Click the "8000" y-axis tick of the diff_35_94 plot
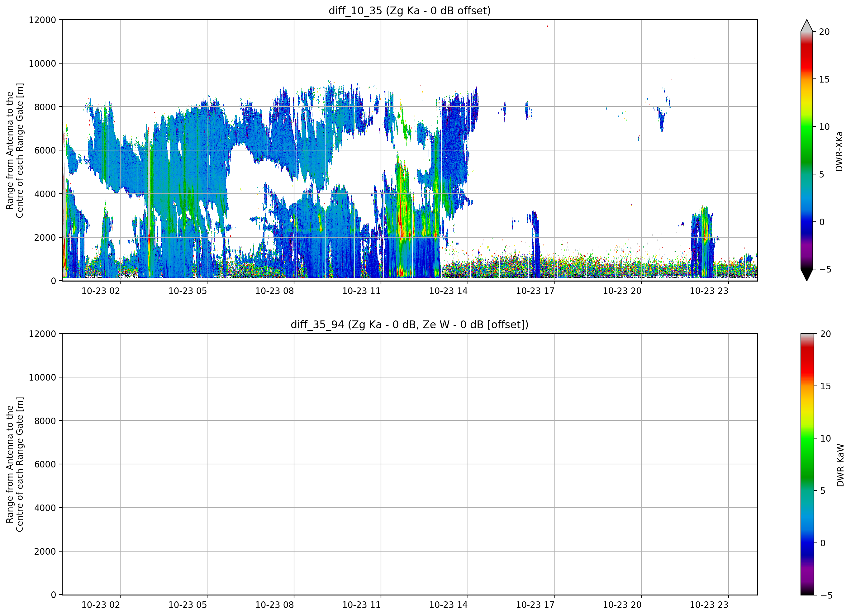The width and height of the screenshot is (851, 616). [x=45, y=421]
